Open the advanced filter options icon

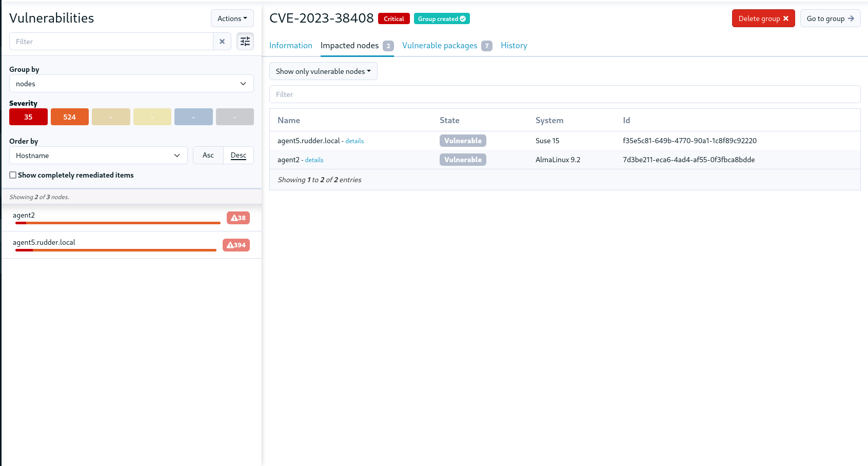coord(245,41)
